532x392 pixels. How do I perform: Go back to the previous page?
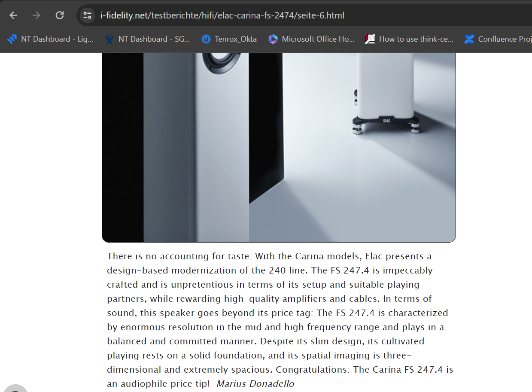click(13, 15)
